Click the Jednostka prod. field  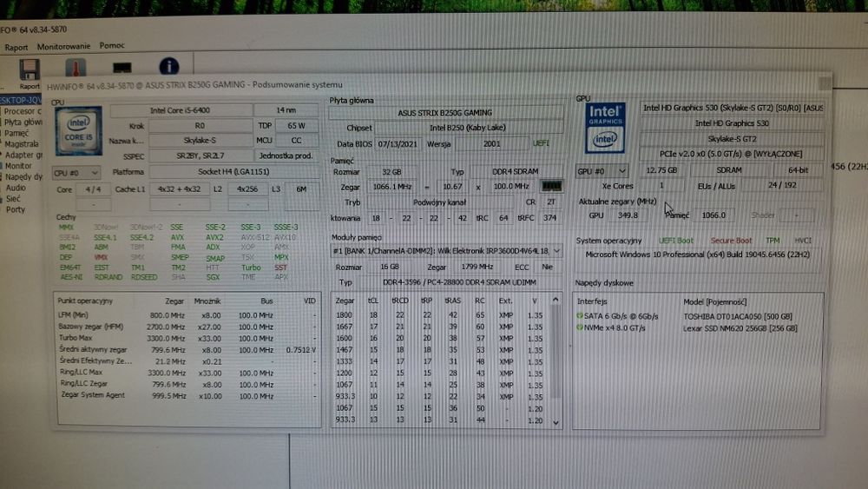[x=286, y=156]
